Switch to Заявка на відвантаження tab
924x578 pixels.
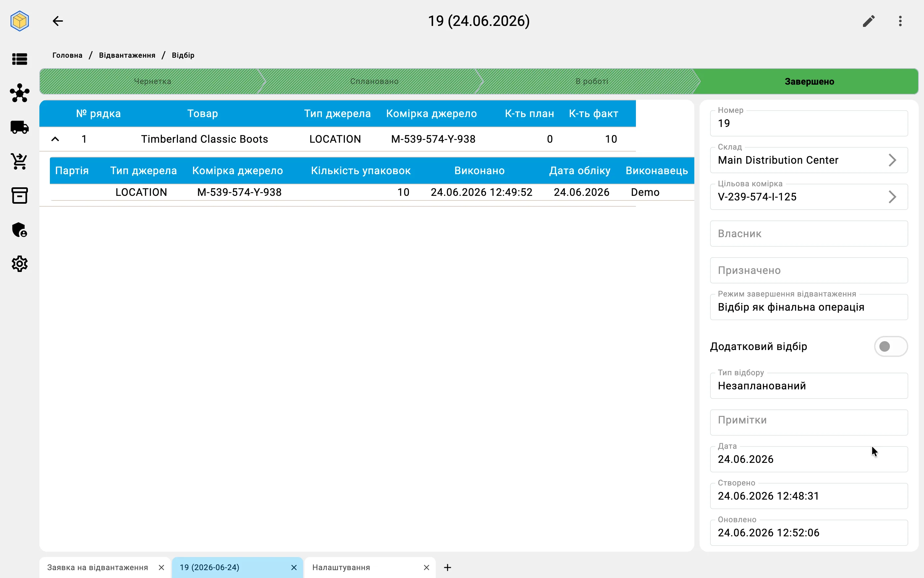pos(97,567)
